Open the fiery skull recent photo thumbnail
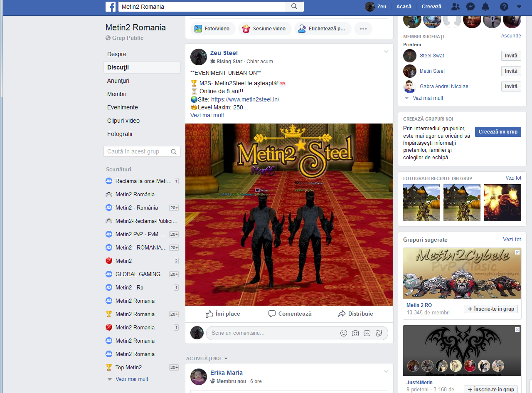The height and width of the screenshot is (393, 532). 502,203
